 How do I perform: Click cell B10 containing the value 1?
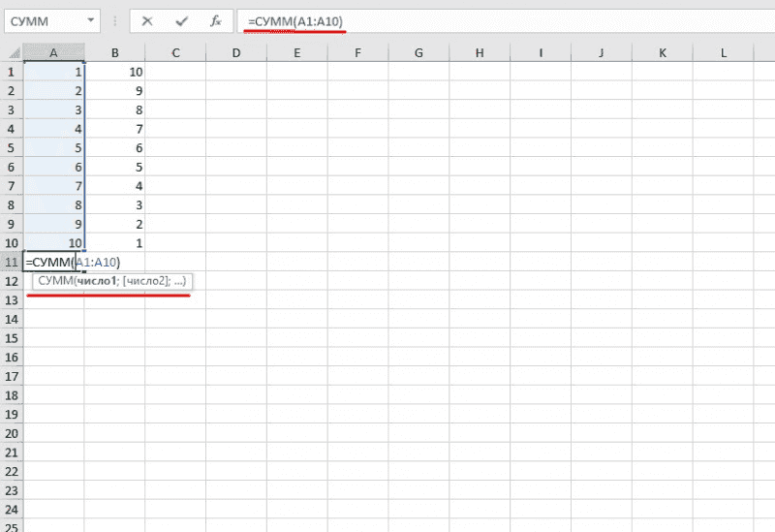pos(115,243)
